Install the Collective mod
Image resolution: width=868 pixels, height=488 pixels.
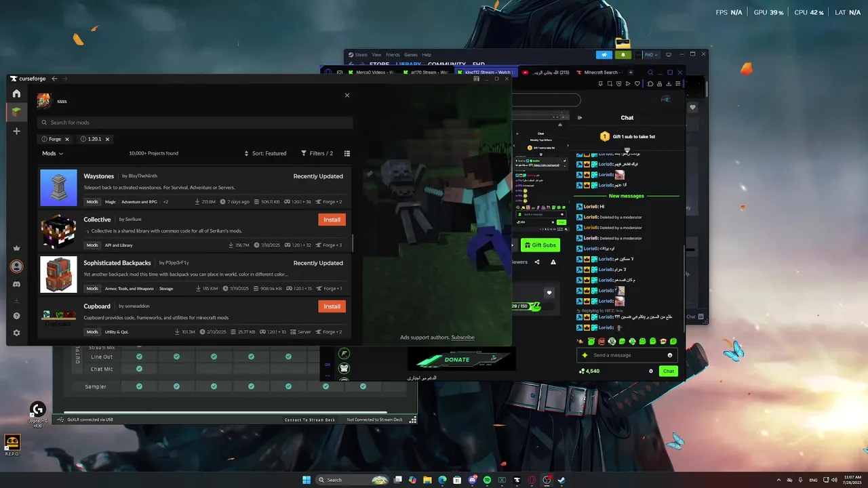332,220
